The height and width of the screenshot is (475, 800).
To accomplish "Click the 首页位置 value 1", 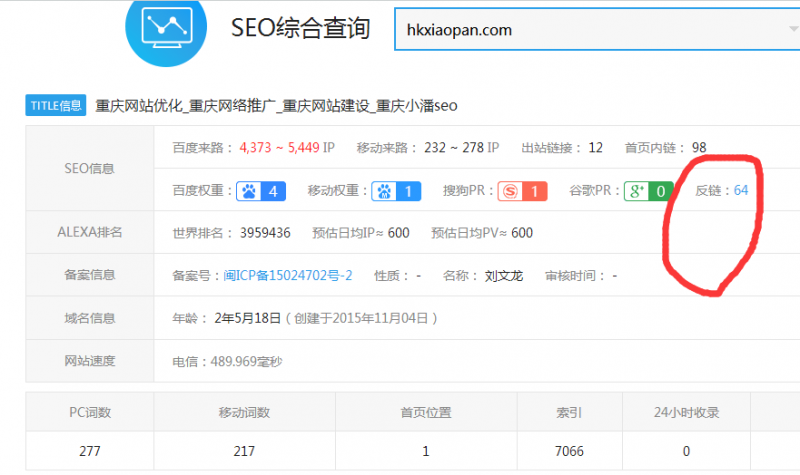I will pyautogui.click(x=426, y=451).
